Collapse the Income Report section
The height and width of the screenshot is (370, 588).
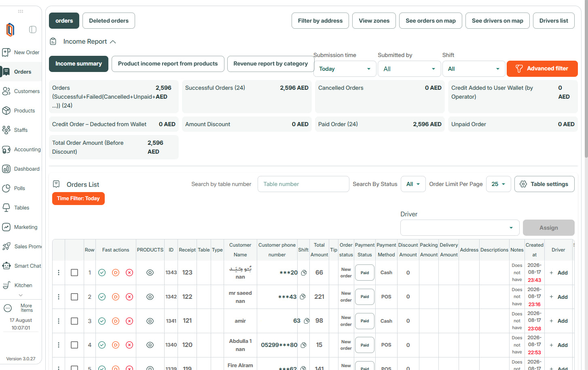coord(113,42)
